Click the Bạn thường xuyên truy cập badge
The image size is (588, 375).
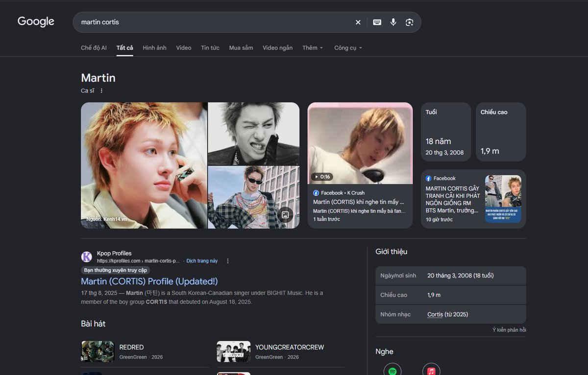115,270
